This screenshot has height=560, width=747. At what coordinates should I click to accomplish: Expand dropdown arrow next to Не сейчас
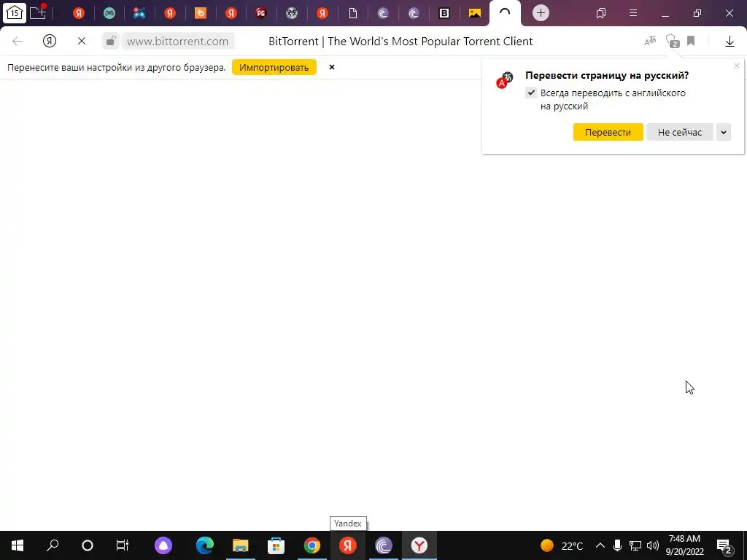point(723,132)
